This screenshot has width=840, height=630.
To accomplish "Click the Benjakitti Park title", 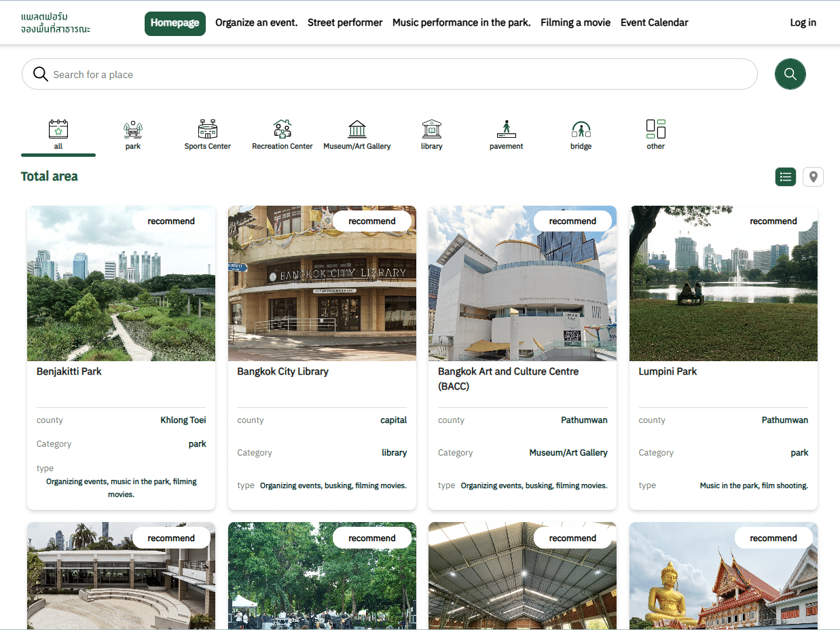I will [69, 371].
